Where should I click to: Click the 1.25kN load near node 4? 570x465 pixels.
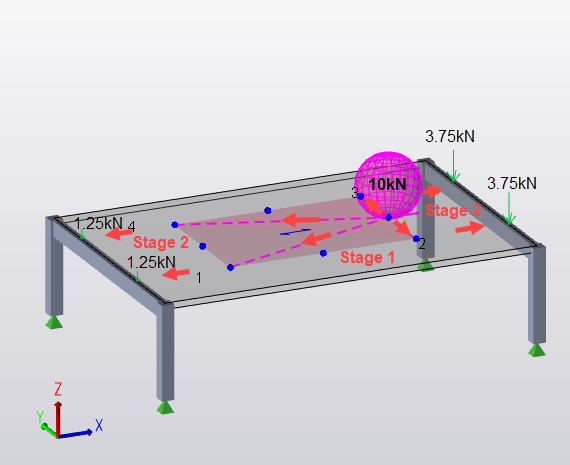[82, 234]
